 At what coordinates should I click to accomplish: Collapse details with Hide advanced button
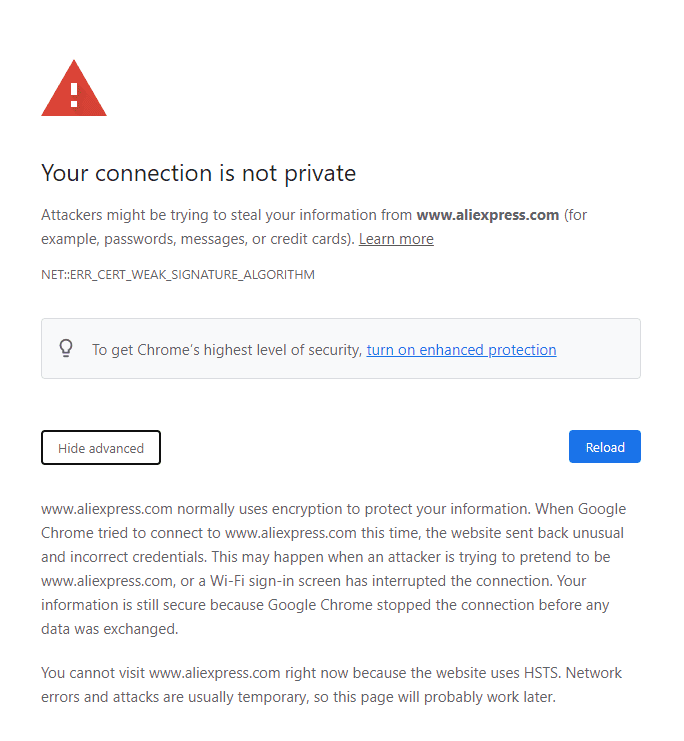(x=101, y=448)
